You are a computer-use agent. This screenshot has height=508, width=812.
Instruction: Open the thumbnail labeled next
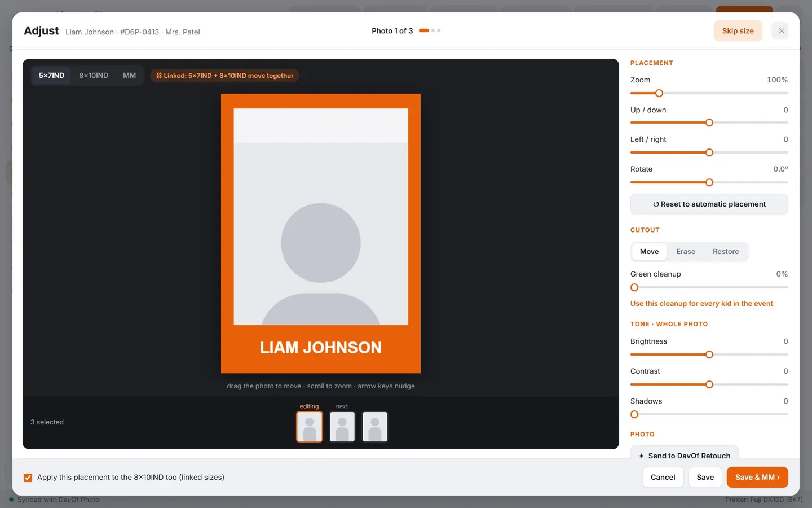point(342,426)
